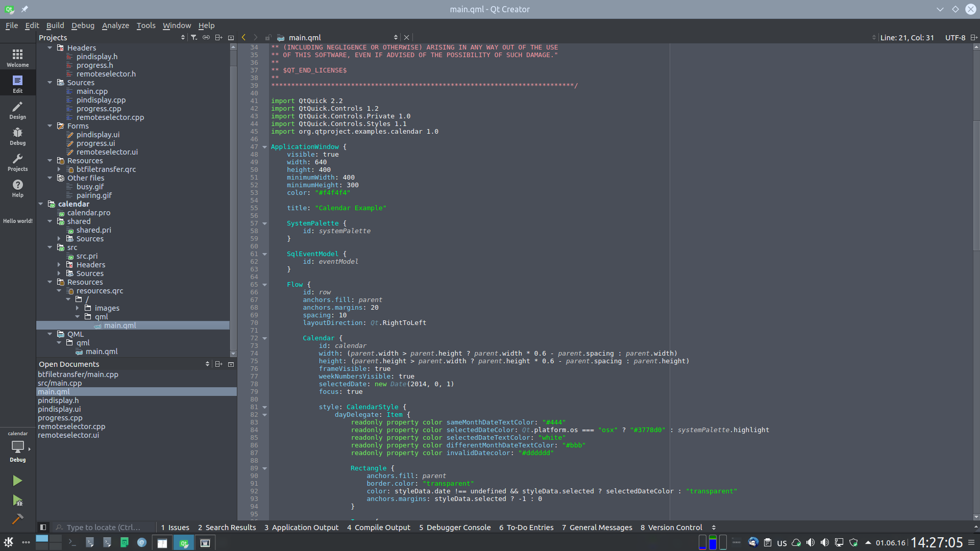Screen dimensions: 980x551
Task: Open the Build menu
Action: click(x=55, y=26)
